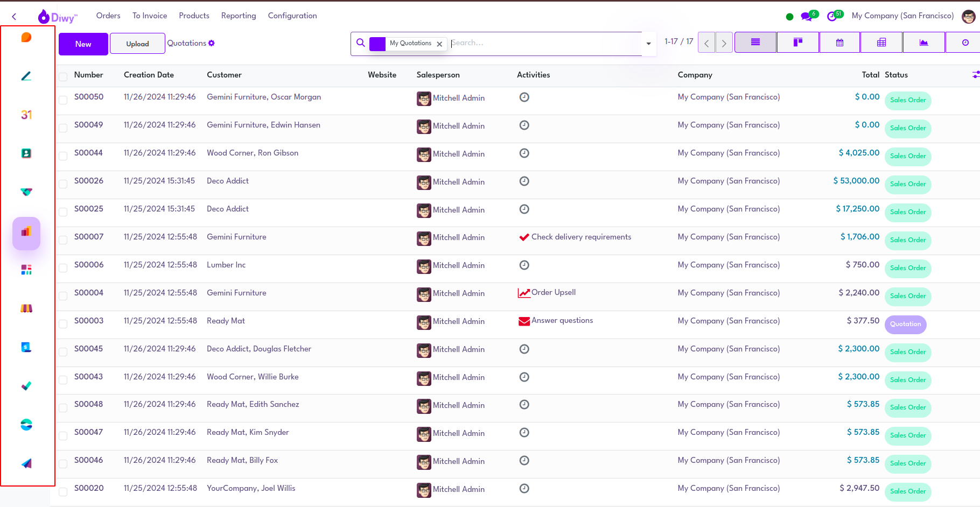Click the Quotations settings gear icon
The height and width of the screenshot is (507, 980).
pos(212,43)
